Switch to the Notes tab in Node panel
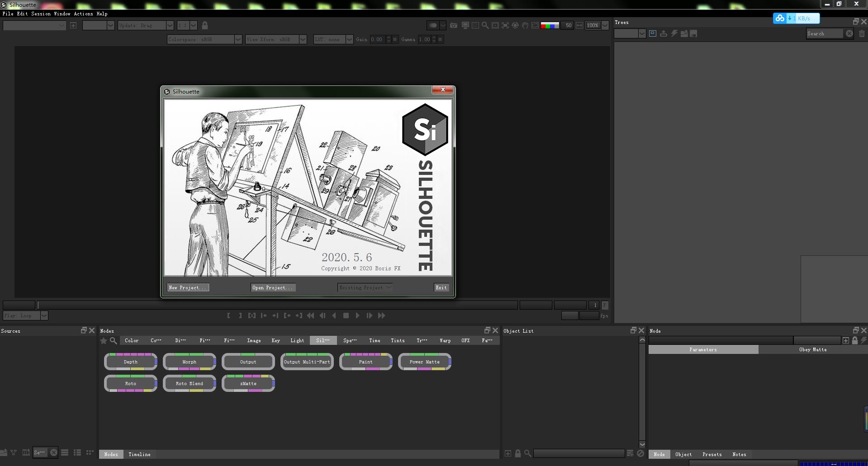The height and width of the screenshot is (466, 868). click(x=739, y=454)
